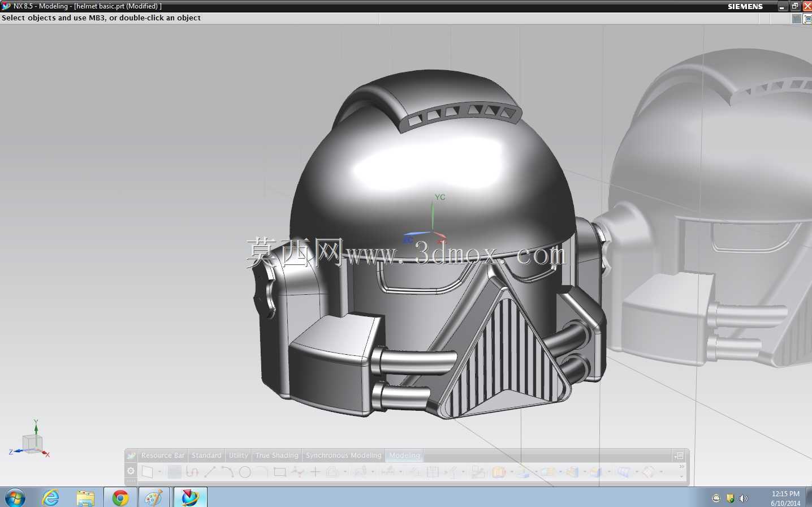
Task: Toggle full screen mode icon top right
Action: click(x=807, y=19)
